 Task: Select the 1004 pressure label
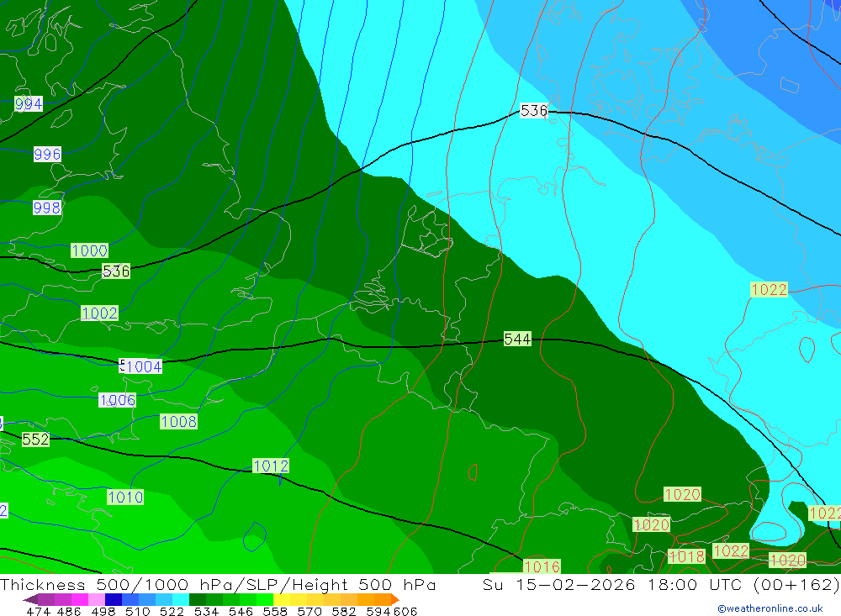point(144,366)
